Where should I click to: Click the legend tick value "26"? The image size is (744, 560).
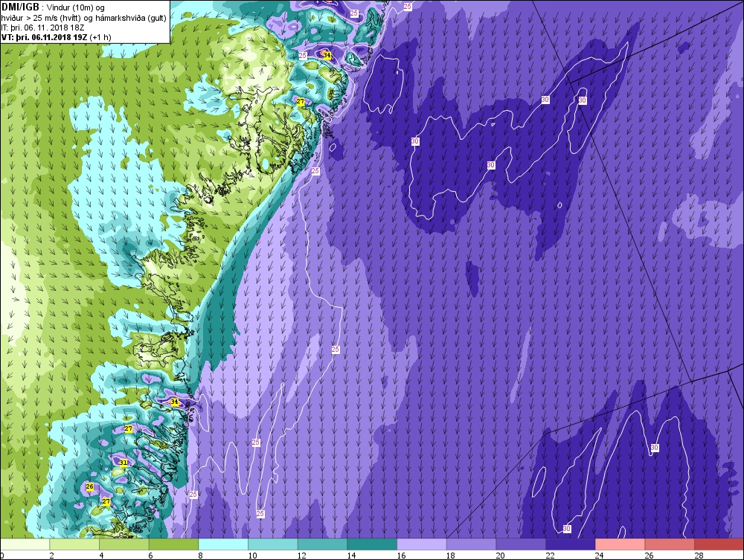point(649,556)
